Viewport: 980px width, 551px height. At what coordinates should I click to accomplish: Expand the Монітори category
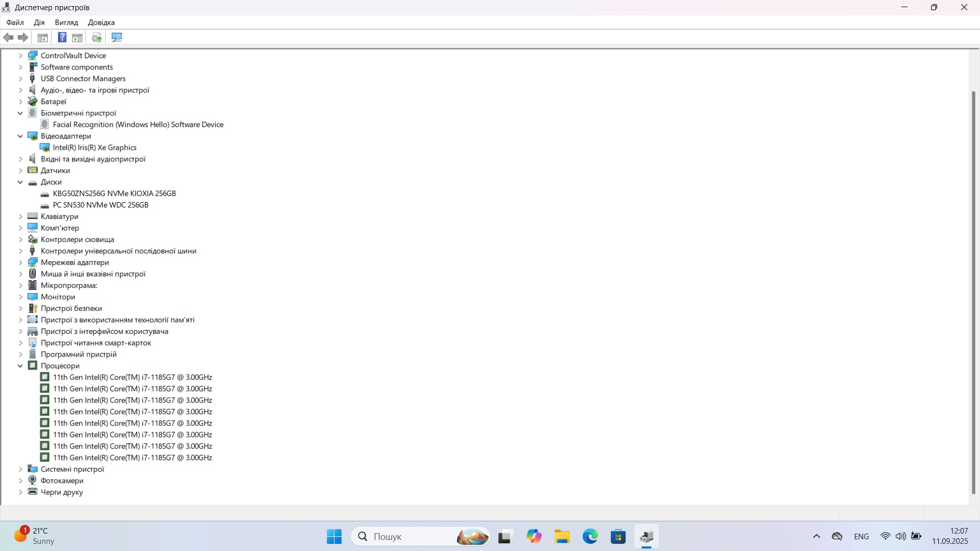click(x=20, y=297)
